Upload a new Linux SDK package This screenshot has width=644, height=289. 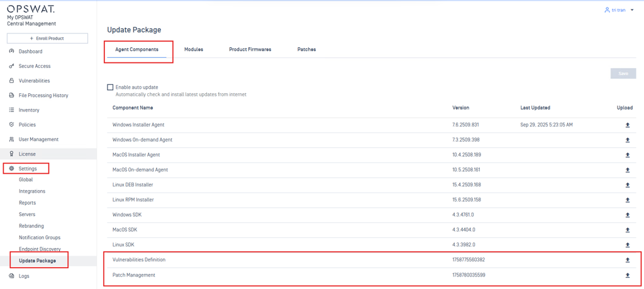point(627,245)
